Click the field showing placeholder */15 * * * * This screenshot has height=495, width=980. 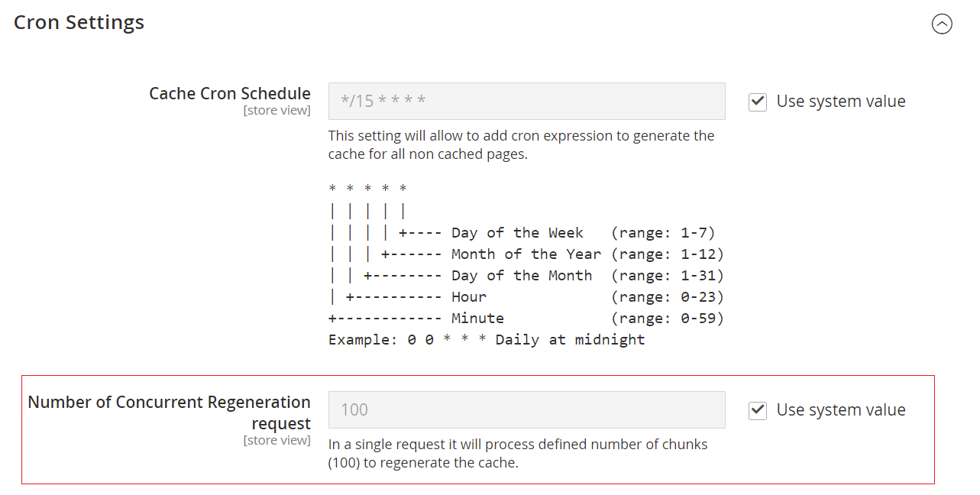(526, 101)
